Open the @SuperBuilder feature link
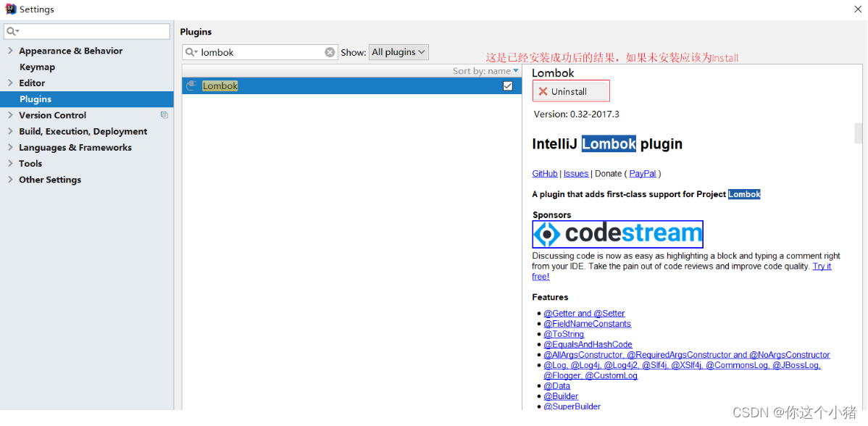 572,406
